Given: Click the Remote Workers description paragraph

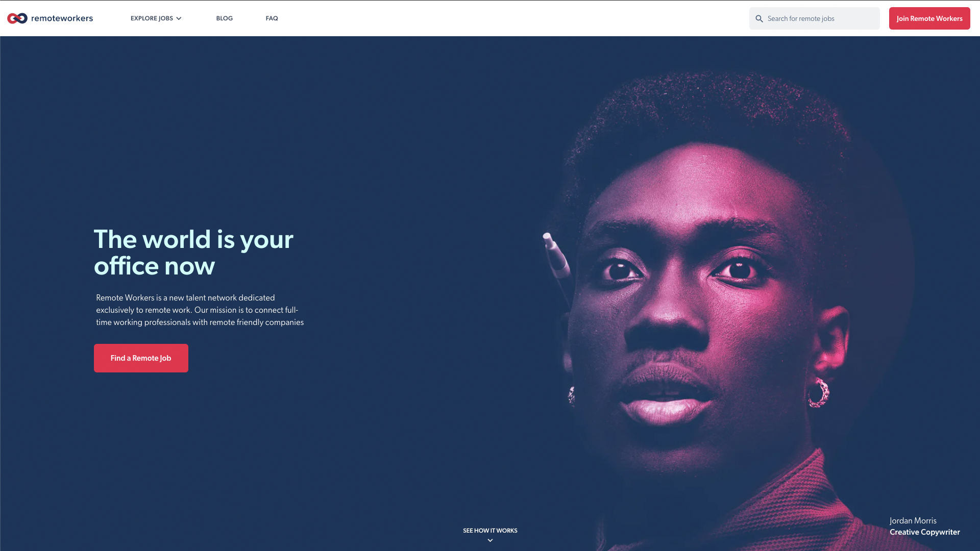Looking at the screenshot, I should 200,310.
